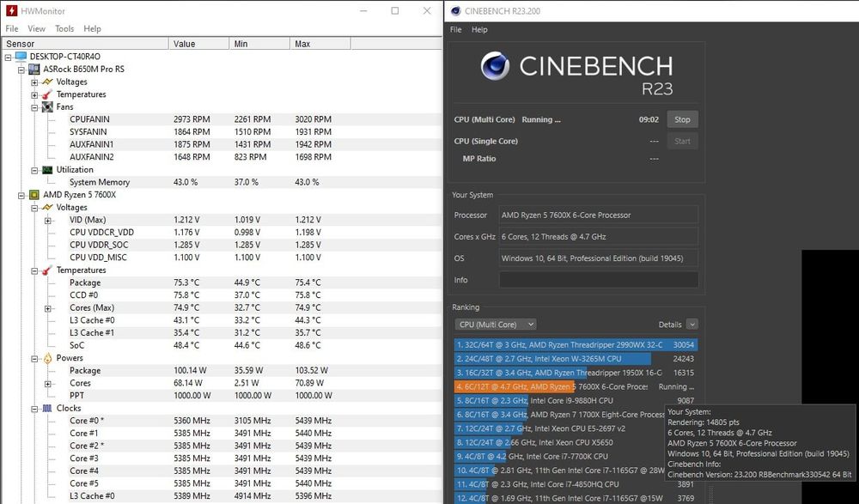Collapse the Fans node
Screen dimensions: 859x504
tap(34, 107)
